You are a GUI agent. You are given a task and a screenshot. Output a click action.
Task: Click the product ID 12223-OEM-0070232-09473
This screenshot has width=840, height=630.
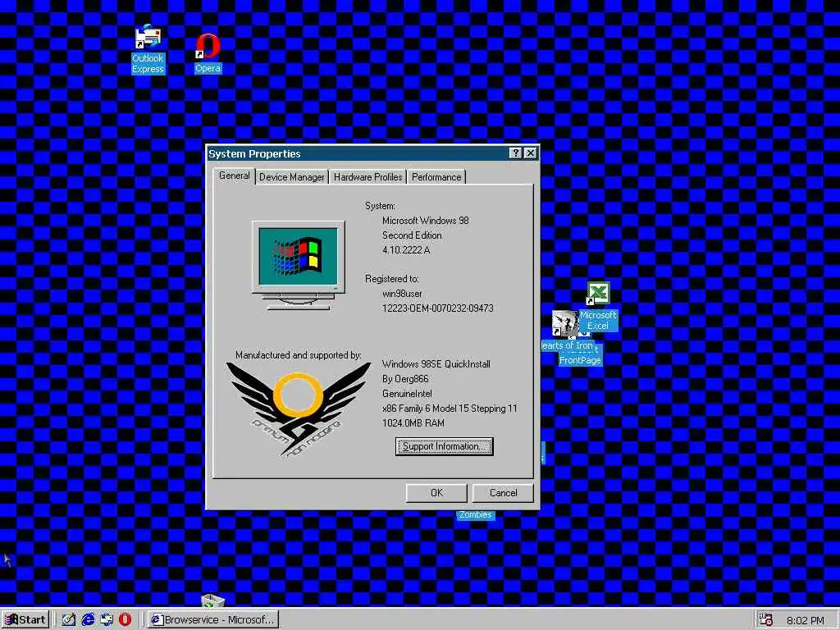(x=438, y=308)
